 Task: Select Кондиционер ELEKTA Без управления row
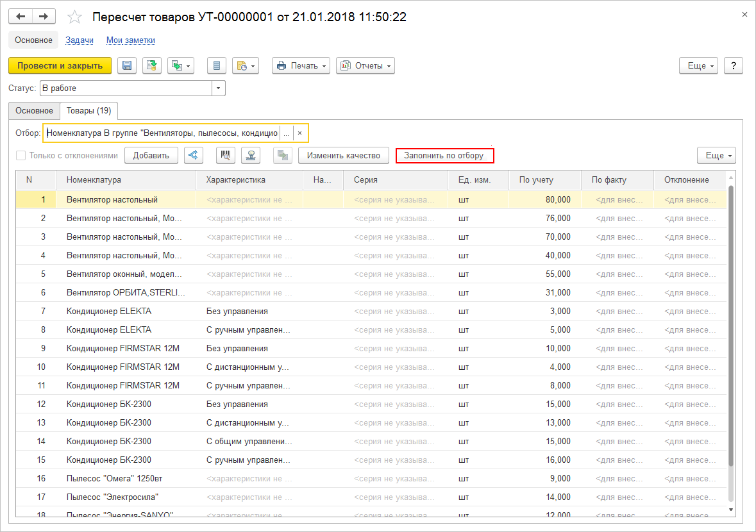pos(371,312)
